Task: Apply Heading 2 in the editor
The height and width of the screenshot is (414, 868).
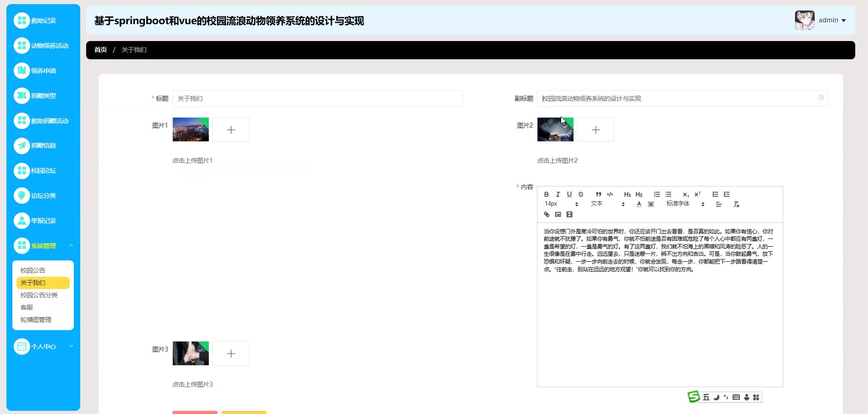Action: pyautogui.click(x=639, y=194)
